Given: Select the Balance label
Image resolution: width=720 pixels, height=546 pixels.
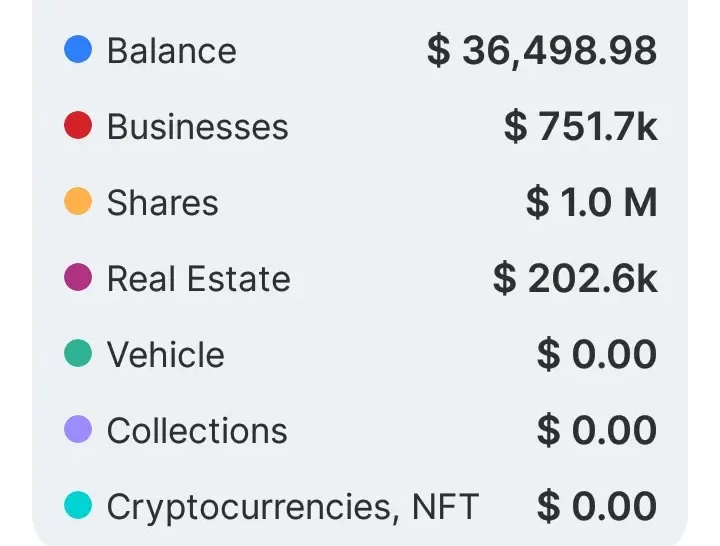Looking at the screenshot, I should pyautogui.click(x=171, y=50).
